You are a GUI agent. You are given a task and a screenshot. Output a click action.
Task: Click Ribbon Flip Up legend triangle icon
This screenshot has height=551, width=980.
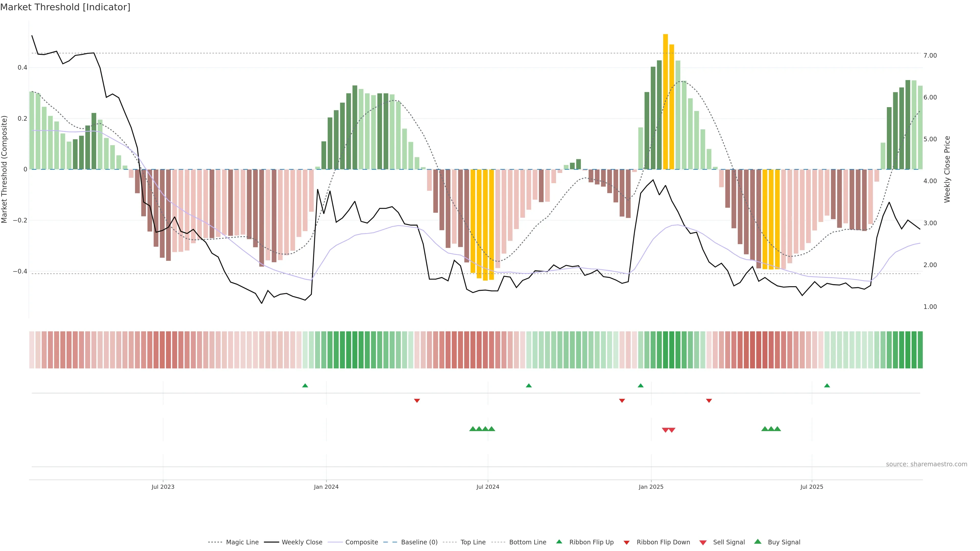pos(559,542)
